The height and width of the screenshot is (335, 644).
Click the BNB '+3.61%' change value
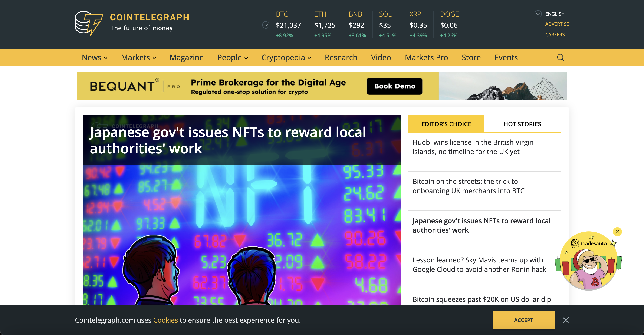(357, 36)
